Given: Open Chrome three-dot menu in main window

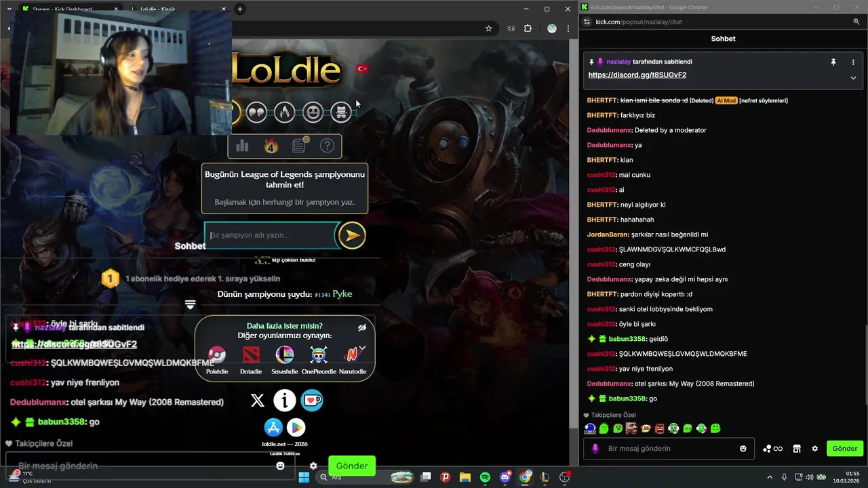Looking at the screenshot, I should 568,28.
